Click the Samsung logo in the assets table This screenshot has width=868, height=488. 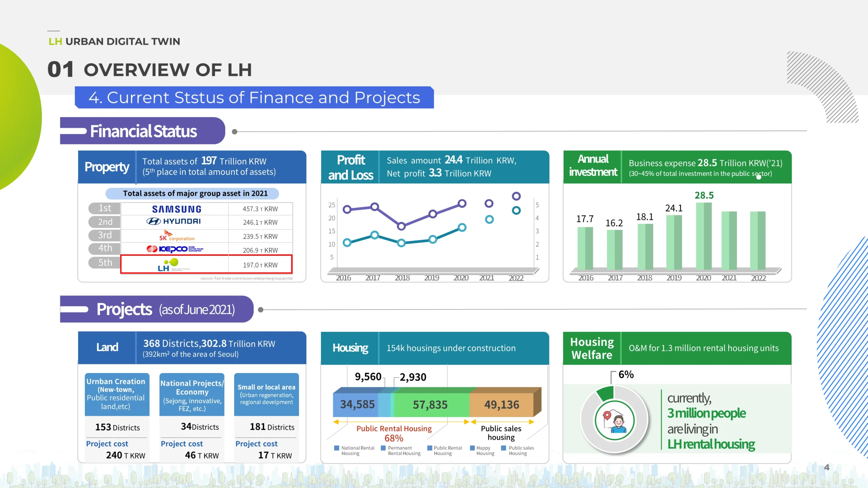[177, 209]
